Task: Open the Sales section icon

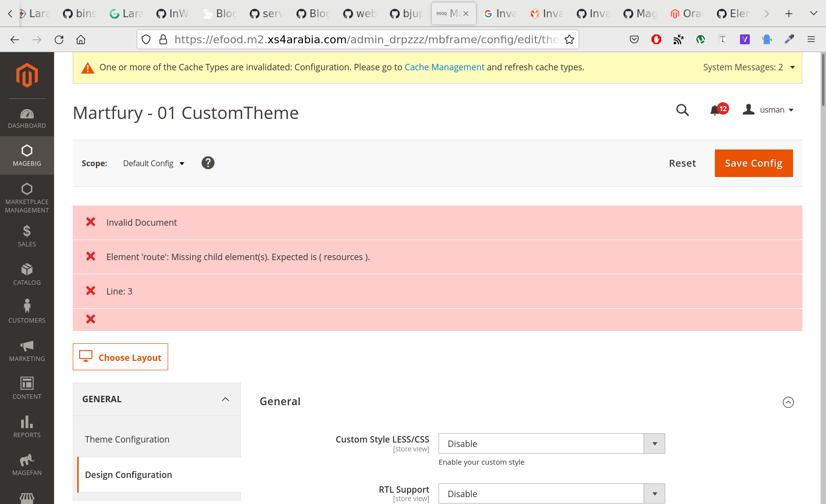Action: click(x=27, y=235)
